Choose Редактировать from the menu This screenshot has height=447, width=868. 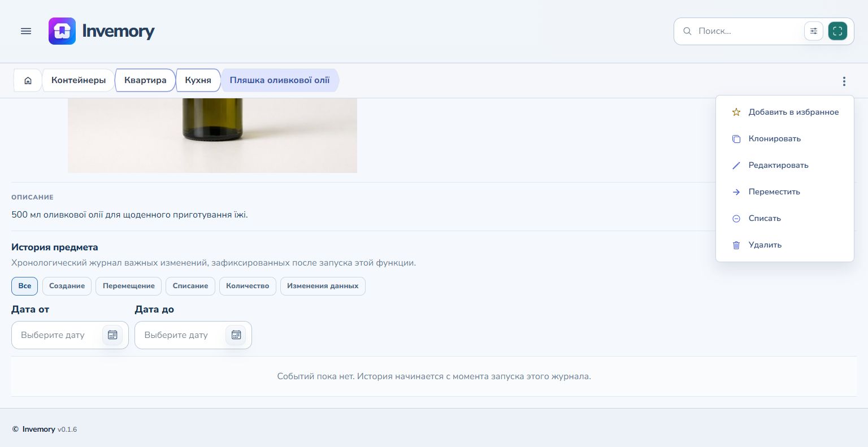785,166
